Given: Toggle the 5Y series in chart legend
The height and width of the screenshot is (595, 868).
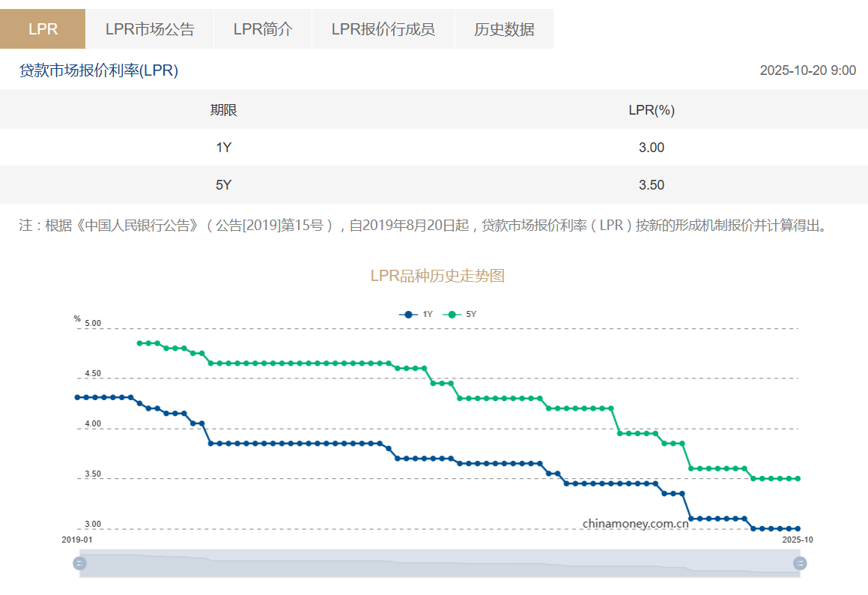Looking at the screenshot, I should tap(460, 315).
